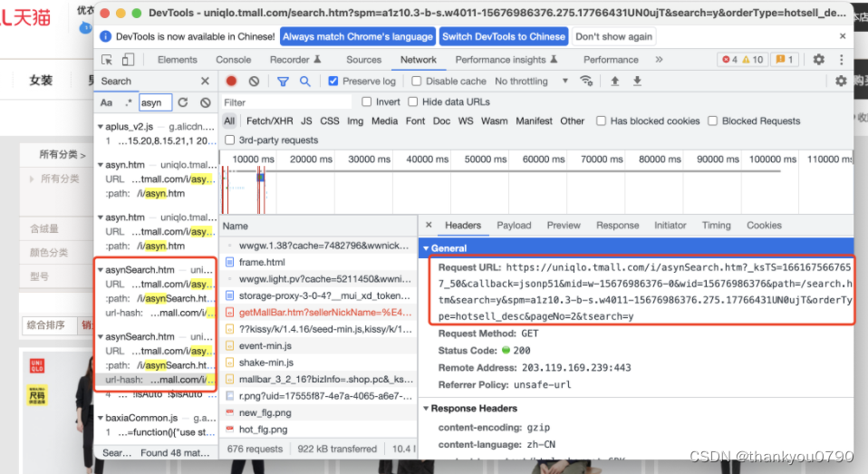The width and height of the screenshot is (868, 474).
Task: Click Don't show again button
Action: pos(614,36)
